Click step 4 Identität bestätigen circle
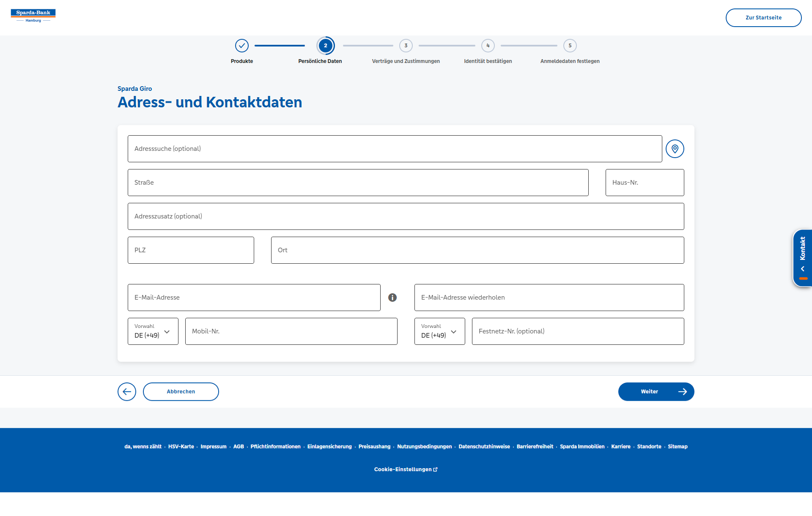The height and width of the screenshot is (516, 812). [x=488, y=46]
